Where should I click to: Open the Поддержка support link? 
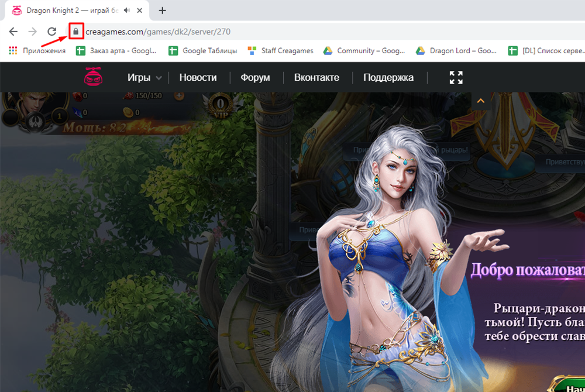(388, 77)
